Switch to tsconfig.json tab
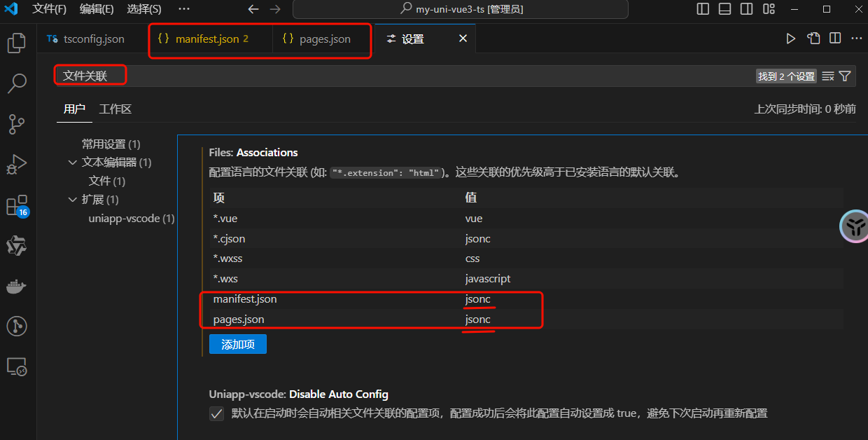This screenshot has height=440, width=868. click(x=85, y=39)
